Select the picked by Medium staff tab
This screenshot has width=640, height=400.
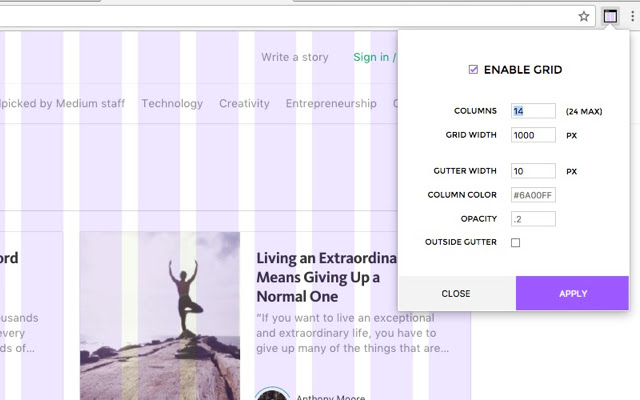pos(62,104)
